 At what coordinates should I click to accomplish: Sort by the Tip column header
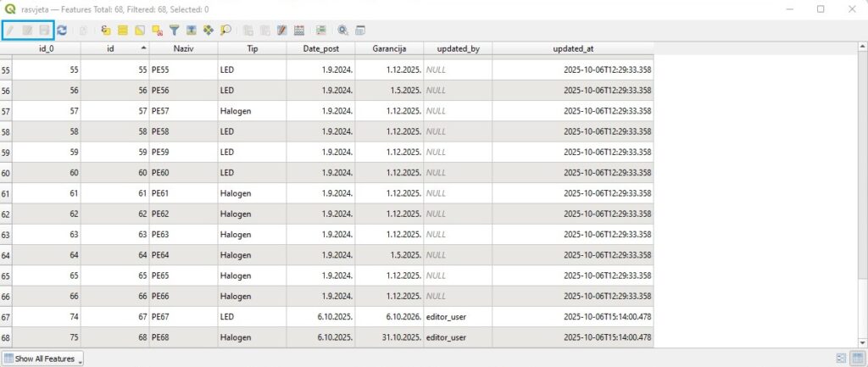pos(253,48)
